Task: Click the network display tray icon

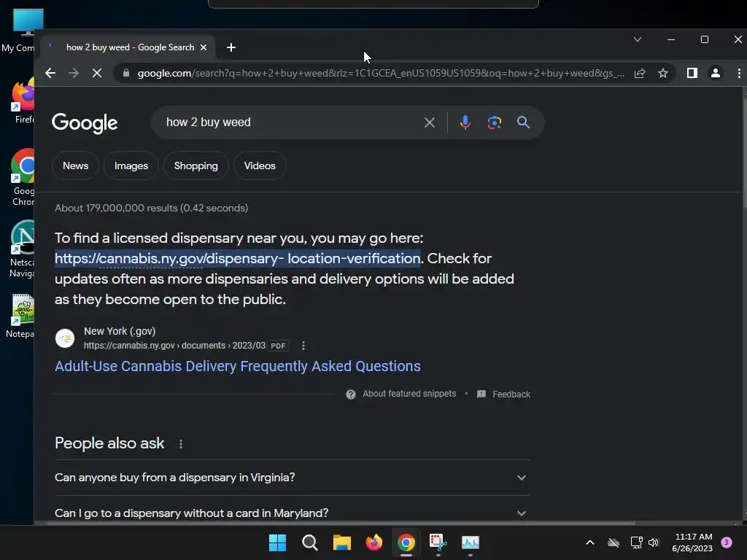Action: pos(636,542)
